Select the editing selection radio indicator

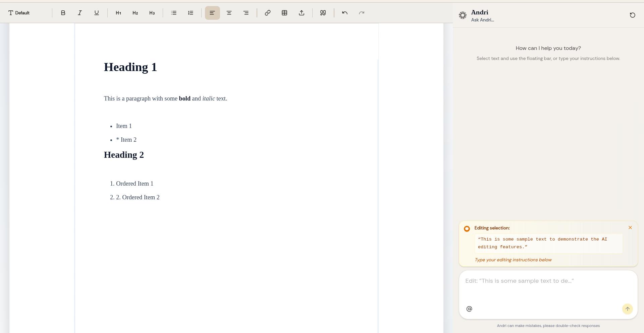click(x=467, y=228)
